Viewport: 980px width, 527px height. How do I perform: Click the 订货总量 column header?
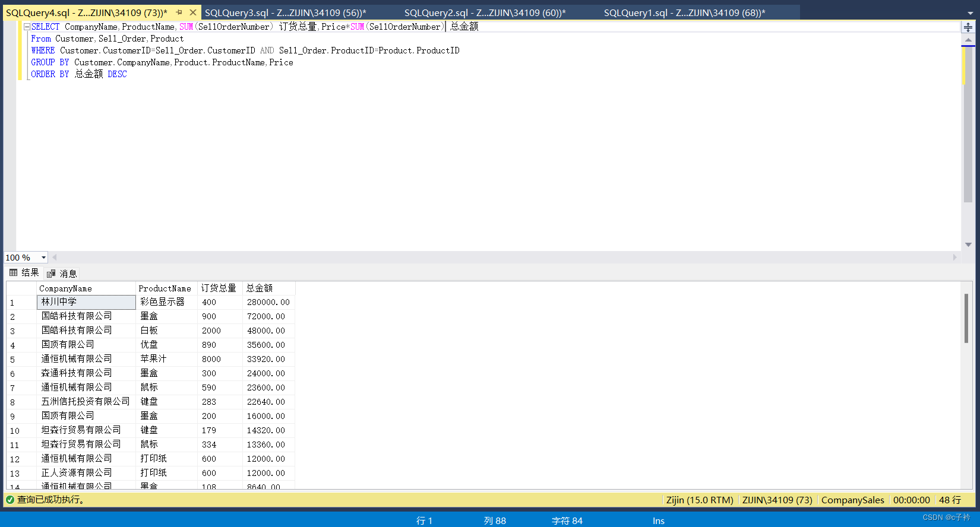pyautogui.click(x=220, y=288)
